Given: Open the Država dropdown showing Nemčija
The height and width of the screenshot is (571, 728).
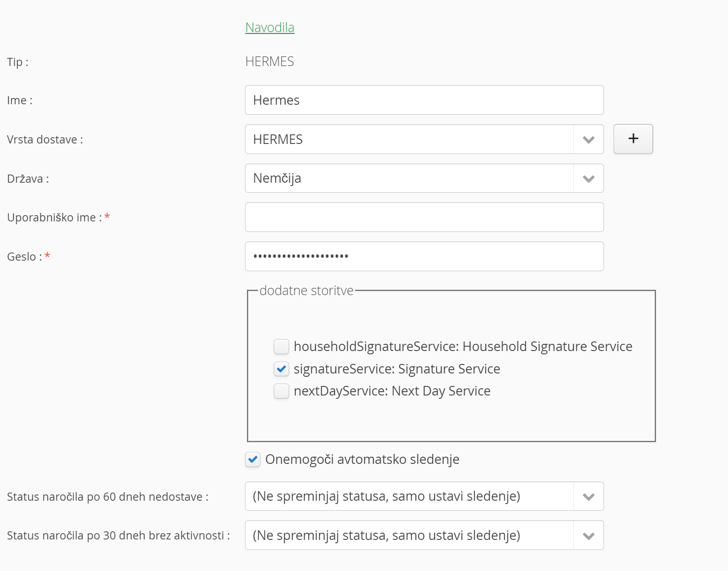Looking at the screenshot, I should click(x=424, y=178).
